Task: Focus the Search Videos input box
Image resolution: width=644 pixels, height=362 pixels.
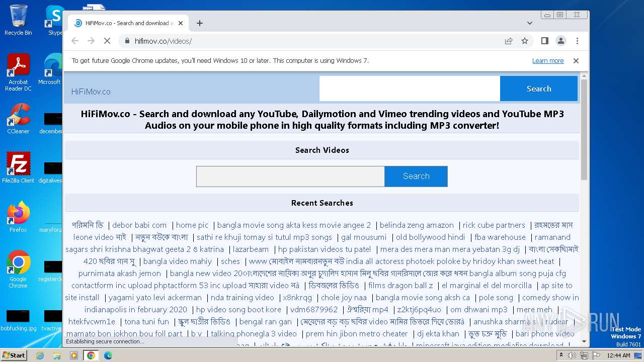Action: [x=290, y=176]
